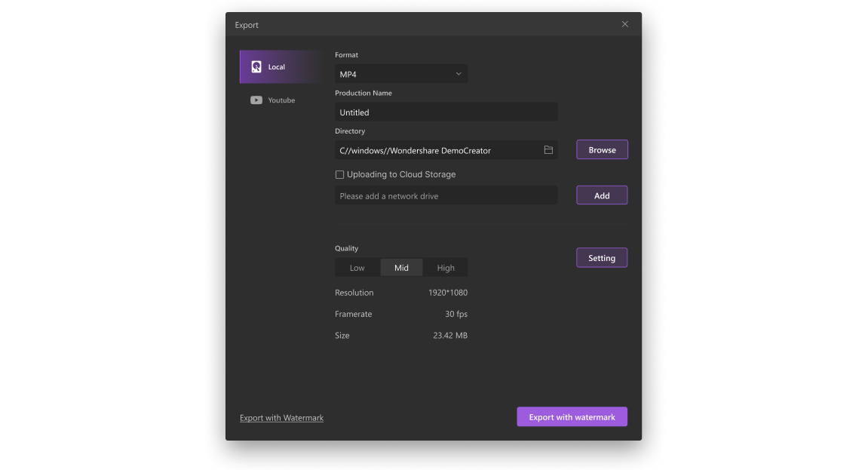Image resolution: width=868 pixels, height=470 pixels.
Task: Select High quality option
Action: [446, 268]
